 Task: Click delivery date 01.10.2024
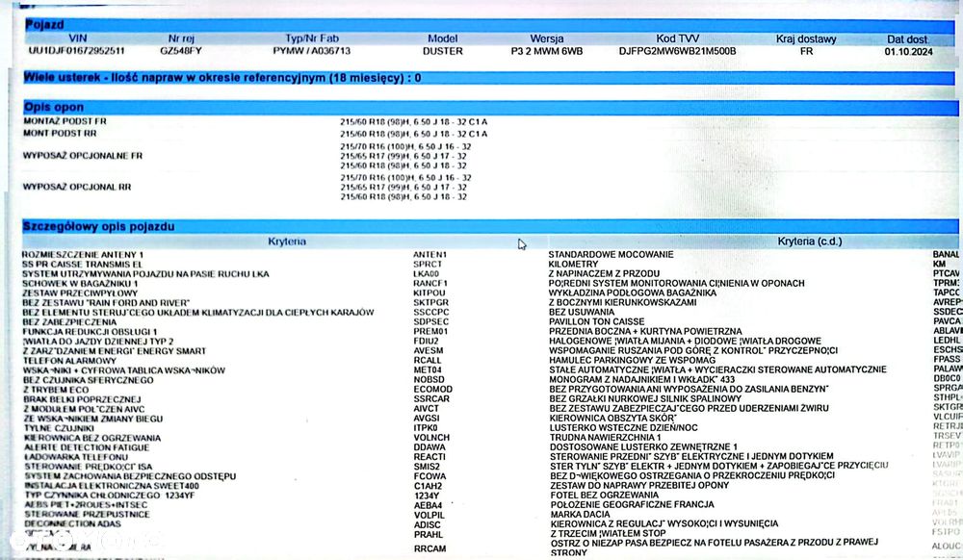(908, 52)
